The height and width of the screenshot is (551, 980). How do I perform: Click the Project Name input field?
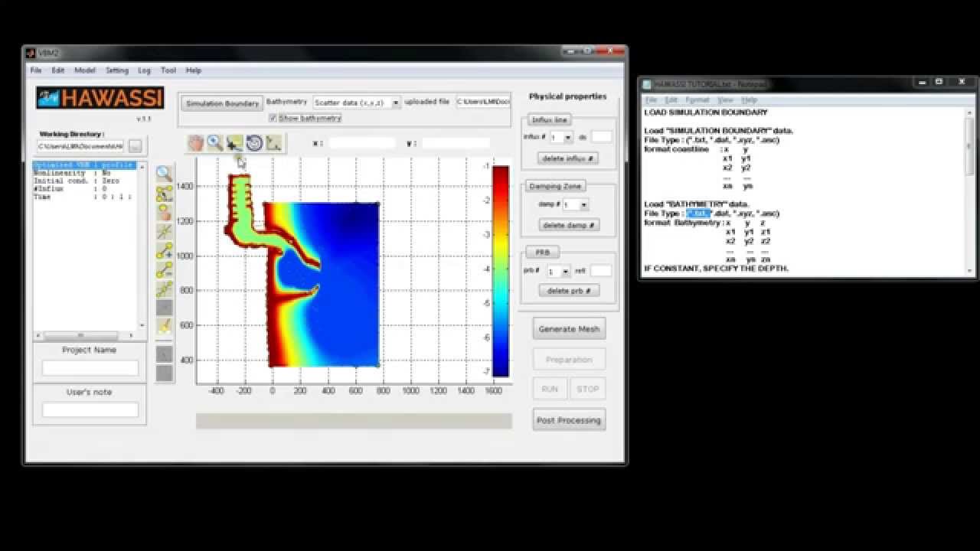point(90,368)
